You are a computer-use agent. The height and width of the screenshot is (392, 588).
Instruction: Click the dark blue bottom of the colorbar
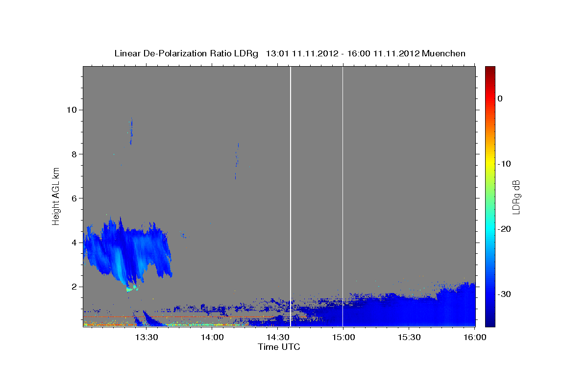pyautogui.click(x=490, y=321)
